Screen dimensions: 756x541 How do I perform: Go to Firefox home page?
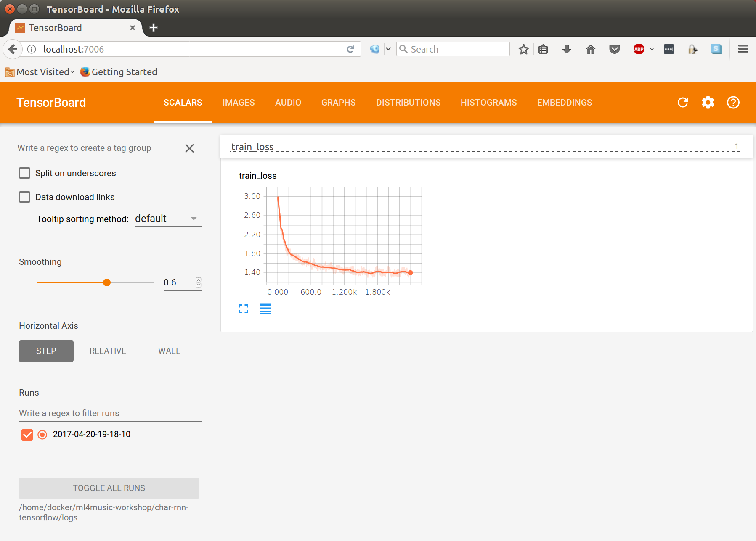pyautogui.click(x=591, y=49)
